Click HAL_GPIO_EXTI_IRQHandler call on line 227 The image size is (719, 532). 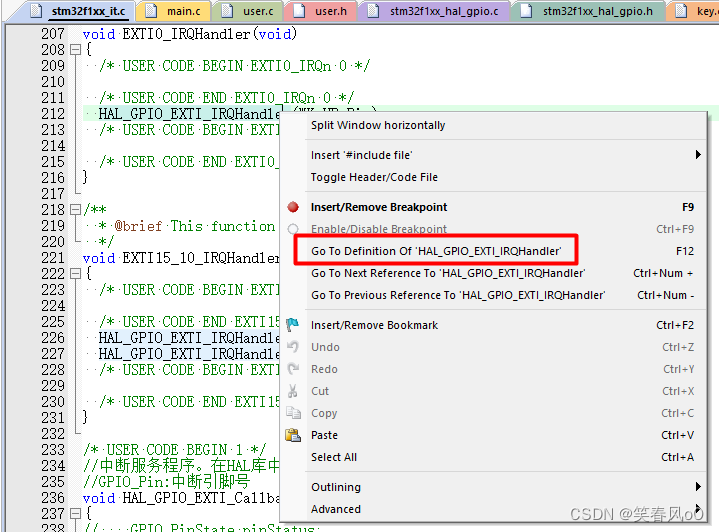[189, 354]
